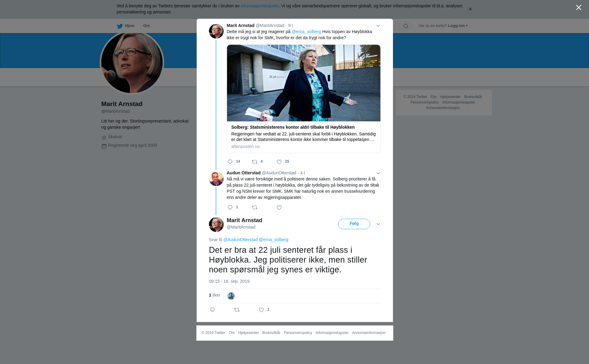Click the Følg button
This screenshot has width=589, height=364.
(x=354, y=224)
